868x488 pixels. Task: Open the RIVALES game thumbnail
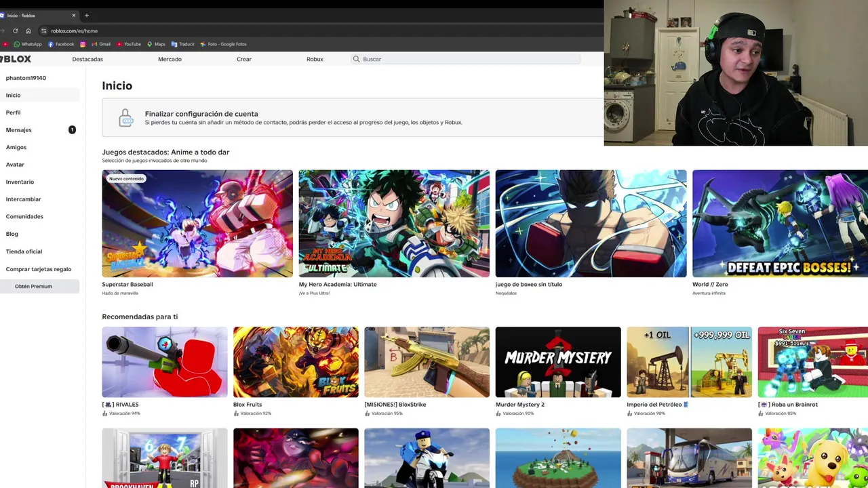click(165, 362)
